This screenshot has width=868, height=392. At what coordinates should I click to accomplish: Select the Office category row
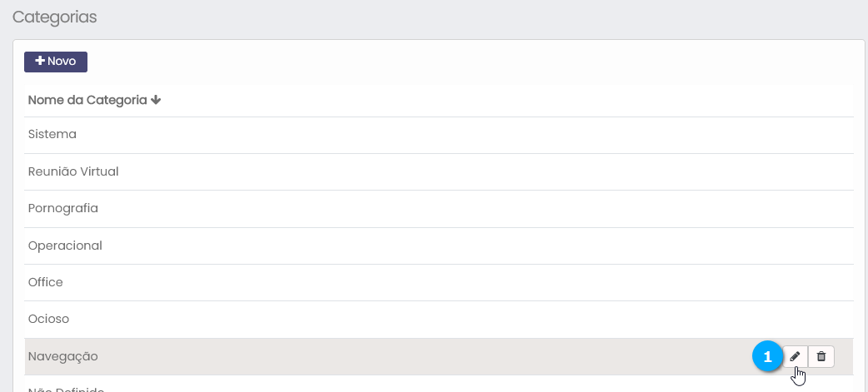46,282
